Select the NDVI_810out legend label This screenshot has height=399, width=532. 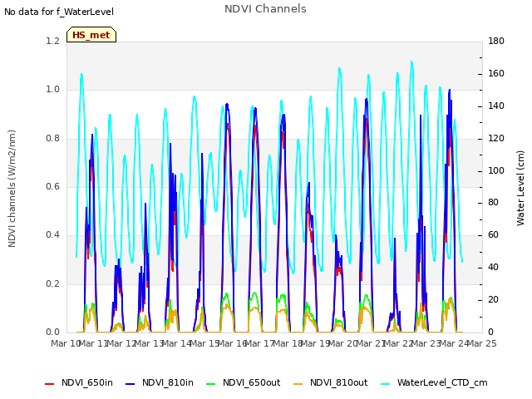(x=338, y=382)
